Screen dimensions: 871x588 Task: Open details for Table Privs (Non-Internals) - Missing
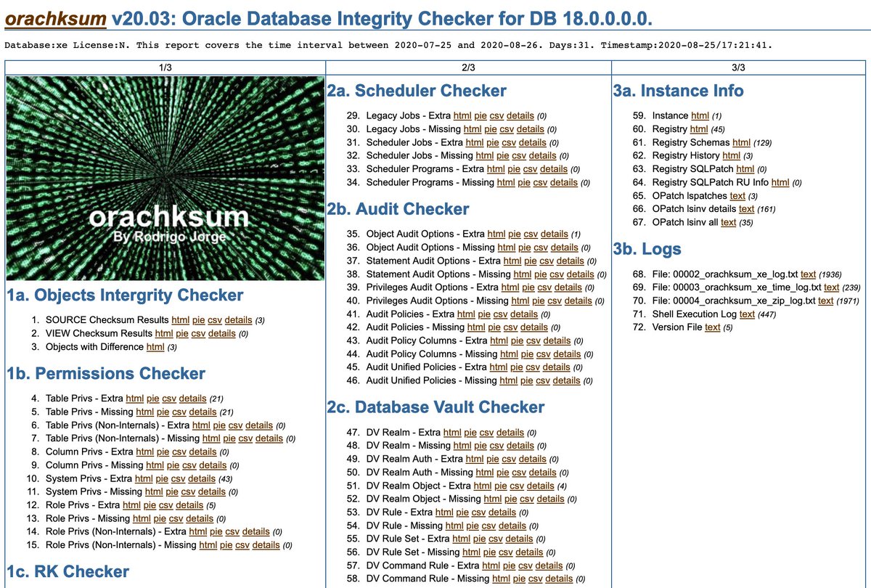tap(269, 438)
